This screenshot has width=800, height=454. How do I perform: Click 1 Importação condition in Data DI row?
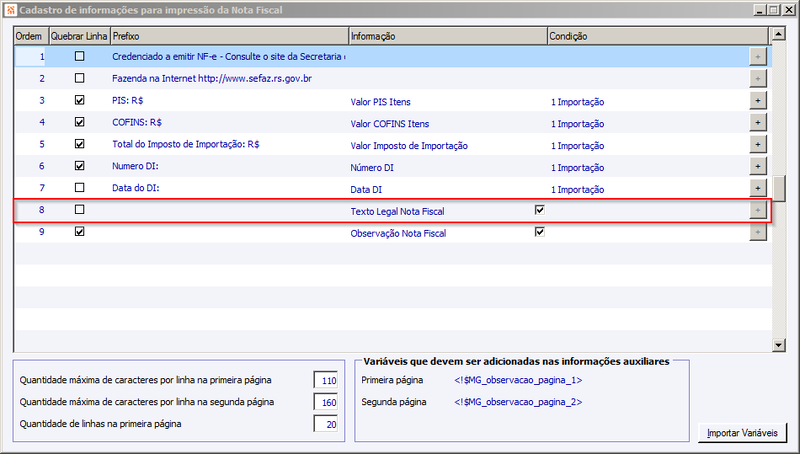click(x=578, y=190)
